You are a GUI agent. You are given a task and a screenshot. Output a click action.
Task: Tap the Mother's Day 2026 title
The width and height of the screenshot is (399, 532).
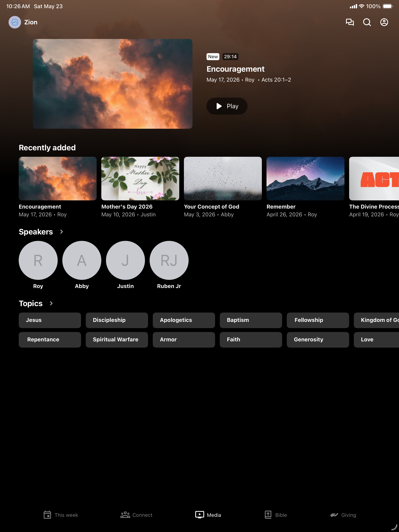(127, 207)
